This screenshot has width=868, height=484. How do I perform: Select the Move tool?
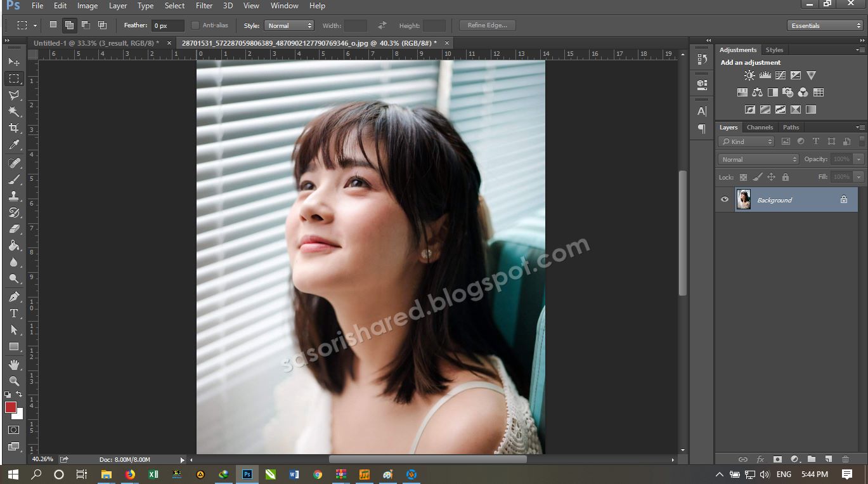[14, 62]
